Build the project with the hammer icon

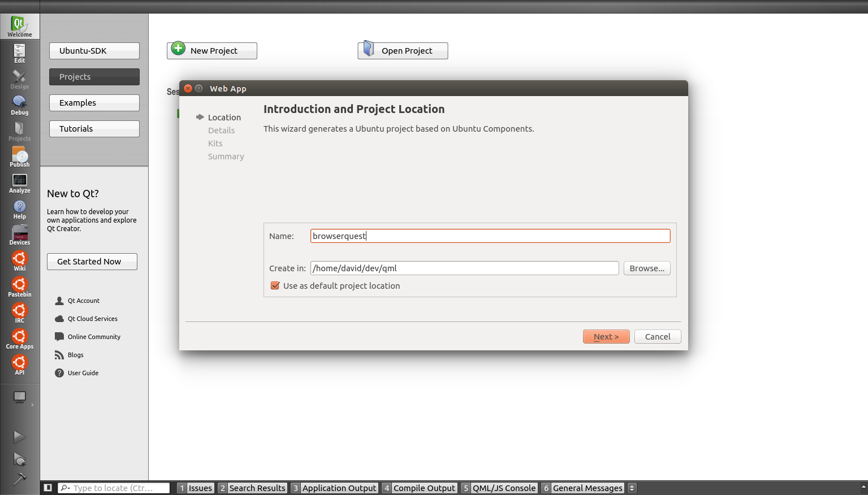click(x=19, y=479)
